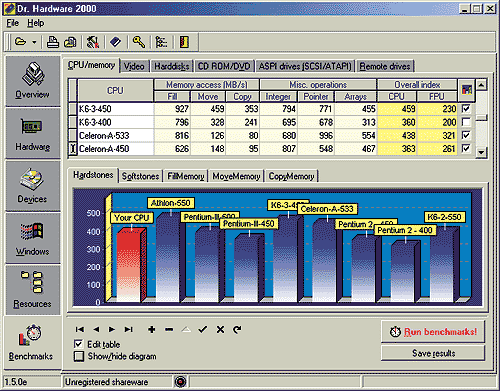Go to previous record navigator arrow

pos(96,330)
